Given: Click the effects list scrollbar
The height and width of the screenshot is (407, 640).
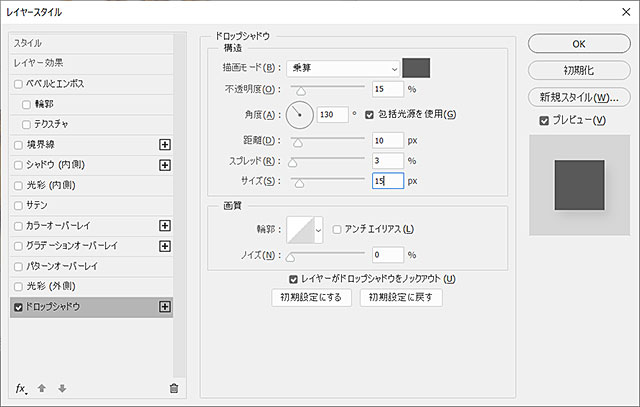Looking at the screenshot, I should pyautogui.click(x=179, y=206).
